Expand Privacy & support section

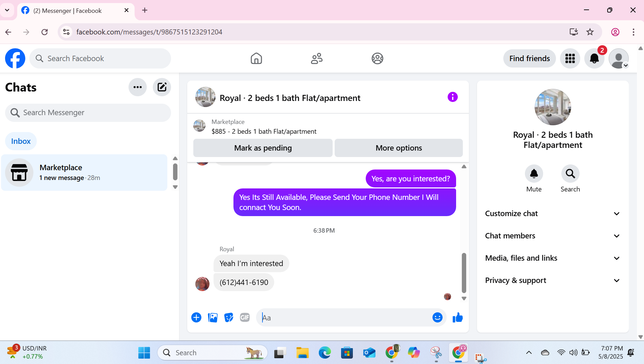[553, 280]
